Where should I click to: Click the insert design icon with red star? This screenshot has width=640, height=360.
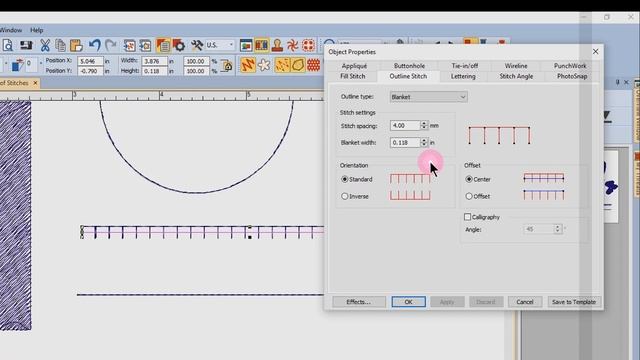[129, 45]
